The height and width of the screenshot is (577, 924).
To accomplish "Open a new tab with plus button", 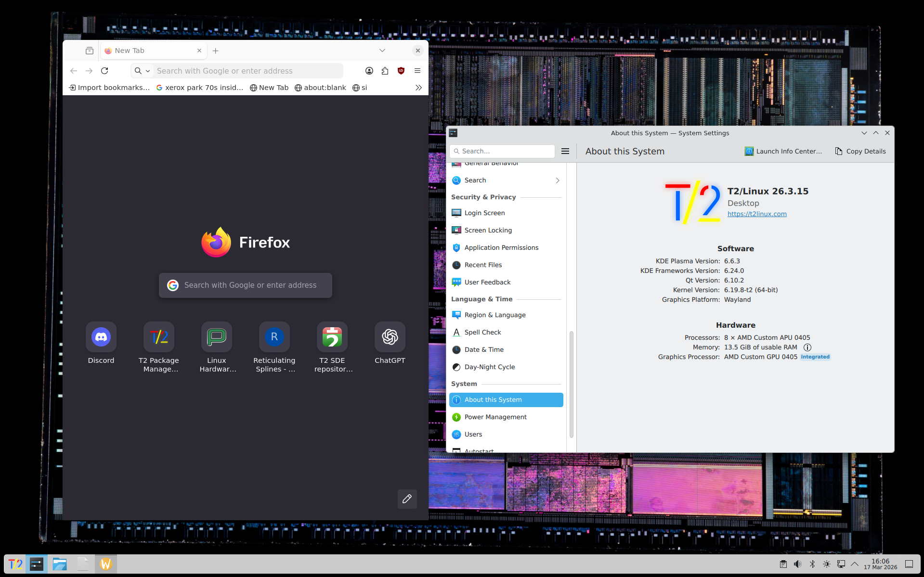I will coord(216,51).
